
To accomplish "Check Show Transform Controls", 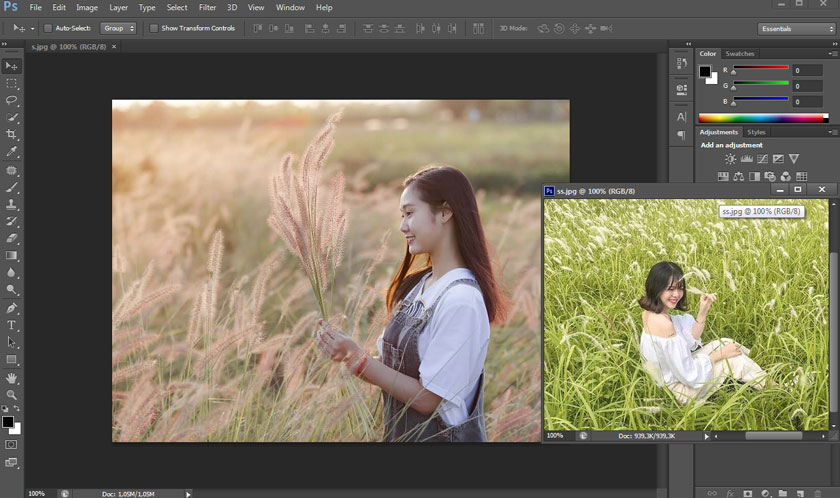I will 154,28.
